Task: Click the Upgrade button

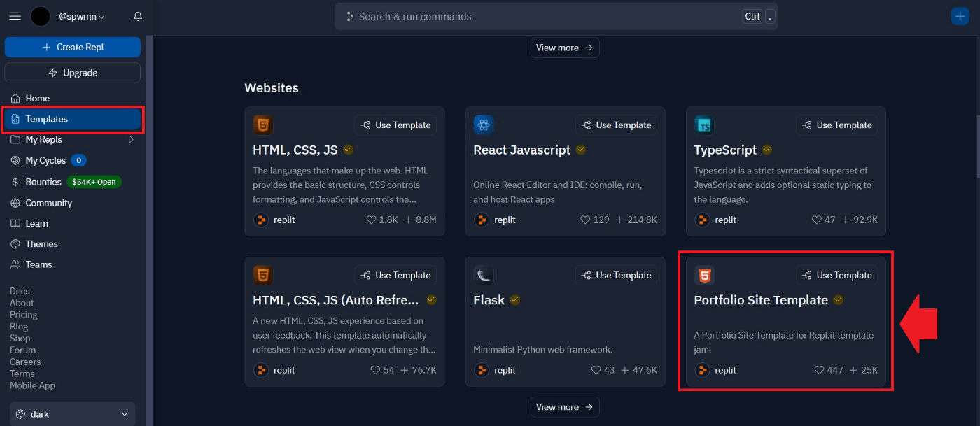Action: click(73, 73)
